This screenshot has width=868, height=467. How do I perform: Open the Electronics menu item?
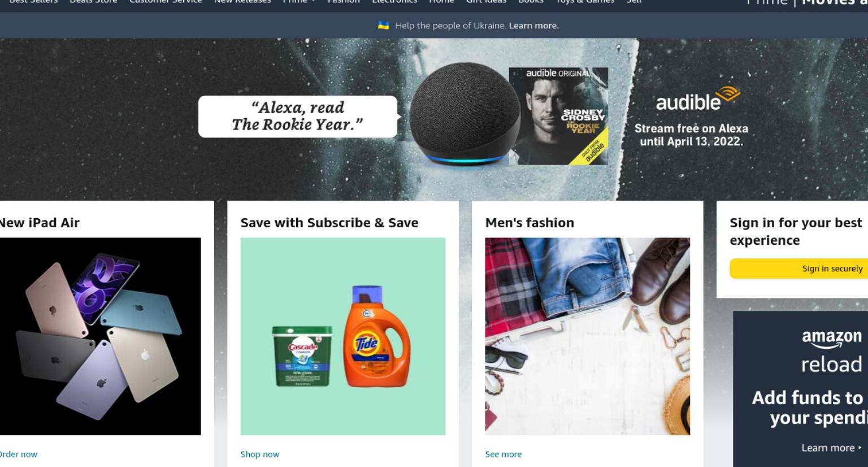(x=394, y=2)
